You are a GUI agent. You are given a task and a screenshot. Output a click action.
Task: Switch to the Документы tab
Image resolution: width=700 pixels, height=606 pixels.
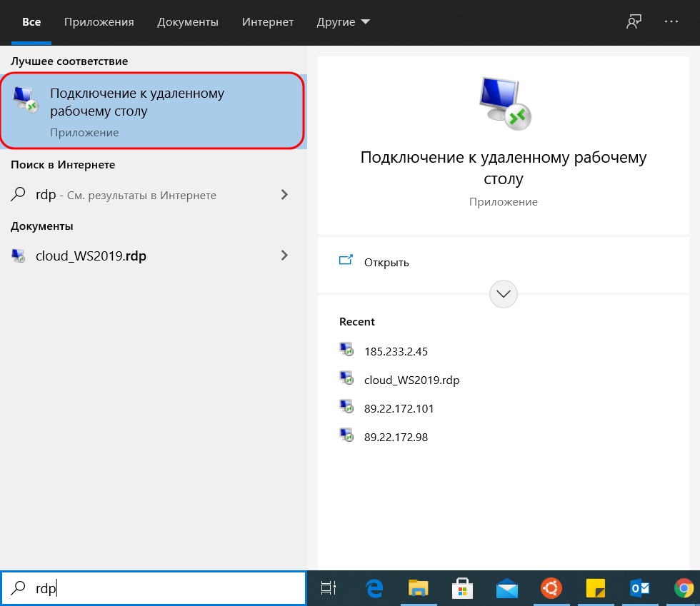[x=188, y=22]
